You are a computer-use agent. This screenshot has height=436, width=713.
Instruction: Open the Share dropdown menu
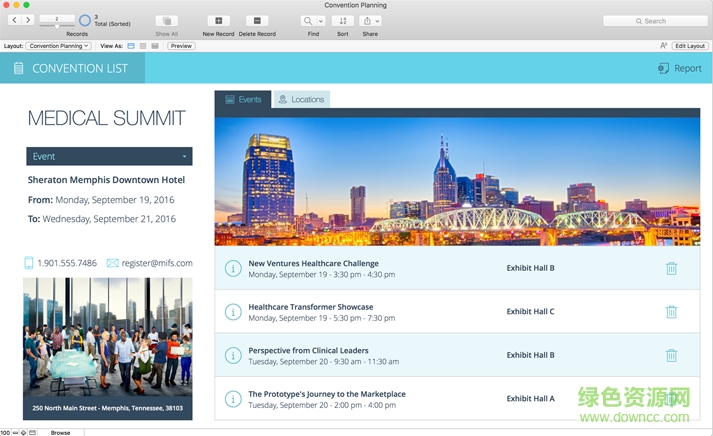tap(370, 21)
